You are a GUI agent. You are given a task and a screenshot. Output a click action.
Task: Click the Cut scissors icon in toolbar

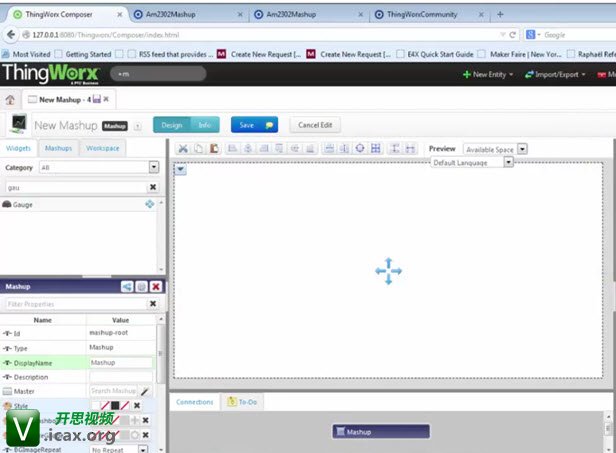(183, 149)
